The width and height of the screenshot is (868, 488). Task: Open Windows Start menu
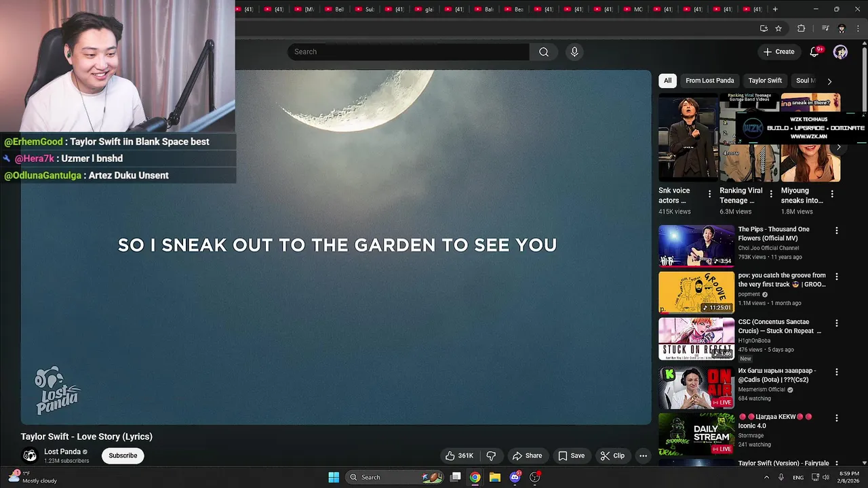pos(334,477)
